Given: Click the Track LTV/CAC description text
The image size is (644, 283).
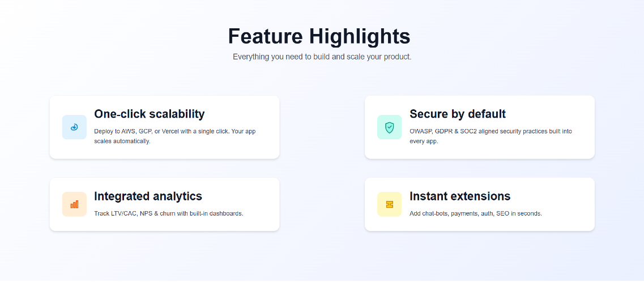Looking at the screenshot, I should tap(169, 214).
